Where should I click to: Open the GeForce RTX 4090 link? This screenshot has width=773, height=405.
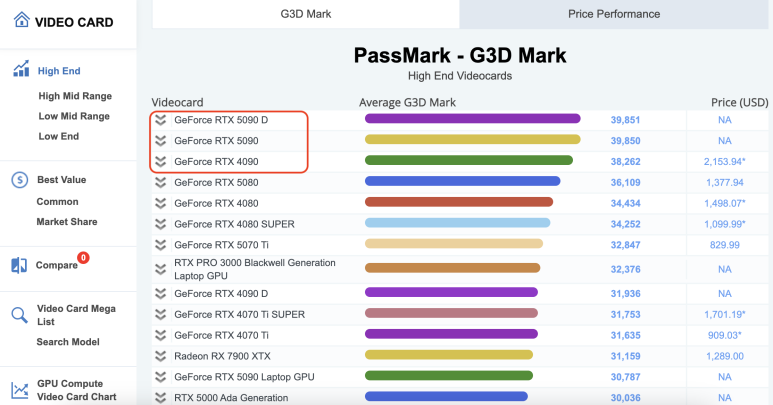pos(216,162)
